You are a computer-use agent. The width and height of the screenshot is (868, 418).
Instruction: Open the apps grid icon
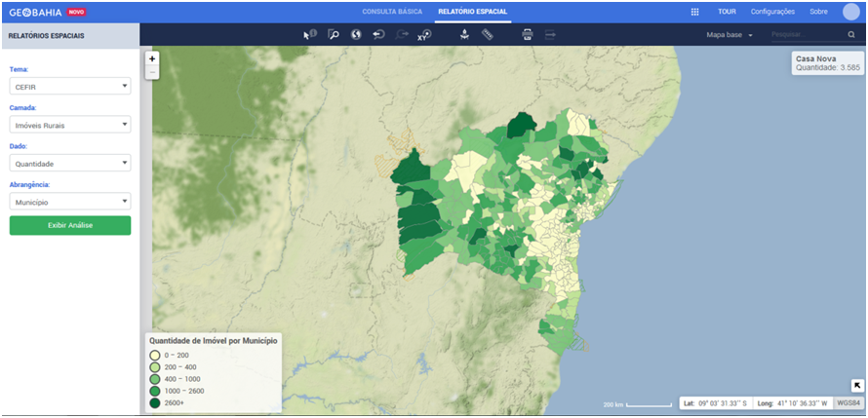point(694,12)
